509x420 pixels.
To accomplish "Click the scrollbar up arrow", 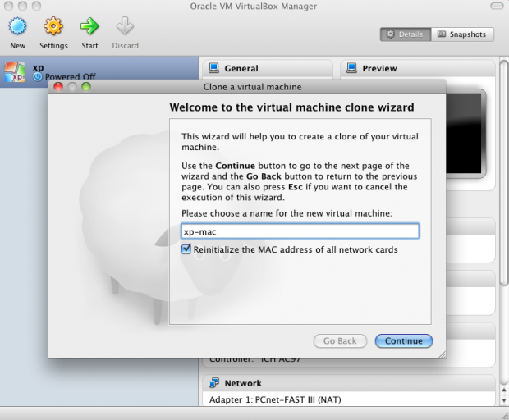I will (504, 390).
